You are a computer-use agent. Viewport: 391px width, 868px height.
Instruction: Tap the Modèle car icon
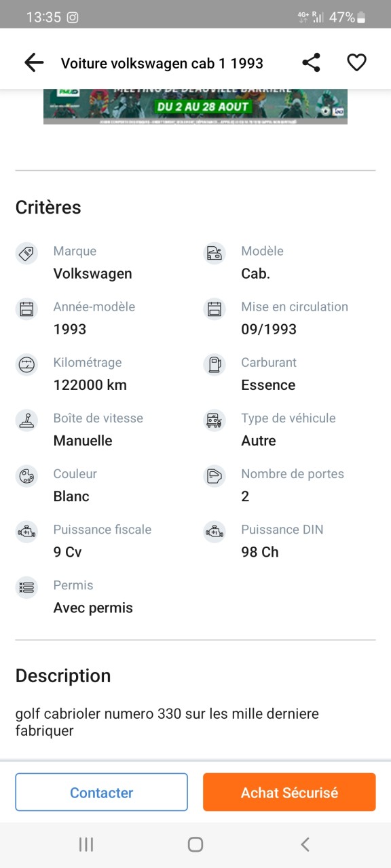215,254
